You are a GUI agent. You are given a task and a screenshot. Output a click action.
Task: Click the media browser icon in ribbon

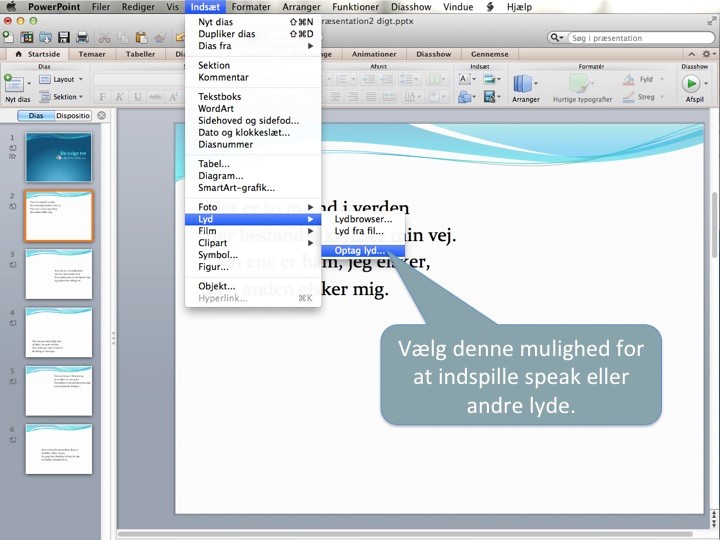pyautogui.click(x=489, y=97)
